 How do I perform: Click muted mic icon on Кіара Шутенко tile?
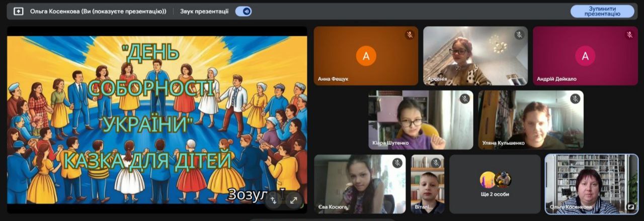(x=465, y=99)
